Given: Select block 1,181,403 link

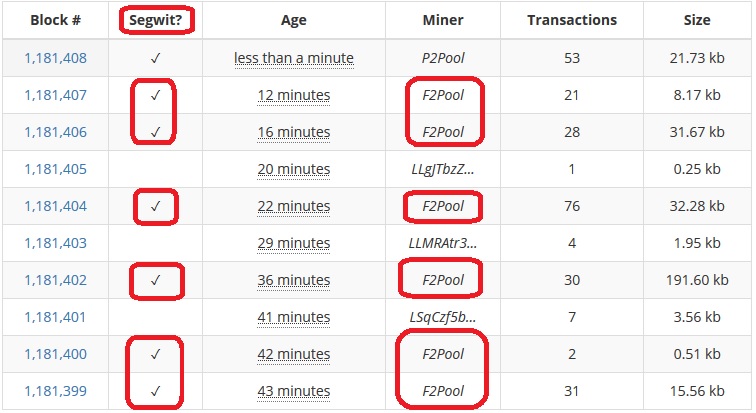Looking at the screenshot, I should point(55,243).
